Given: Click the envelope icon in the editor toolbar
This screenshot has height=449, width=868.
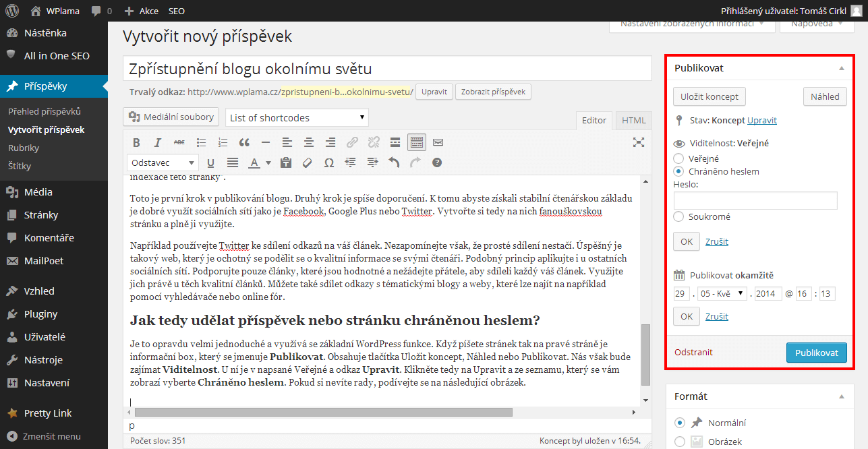Looking at the screenshot, I should click(x=438, y=142).
